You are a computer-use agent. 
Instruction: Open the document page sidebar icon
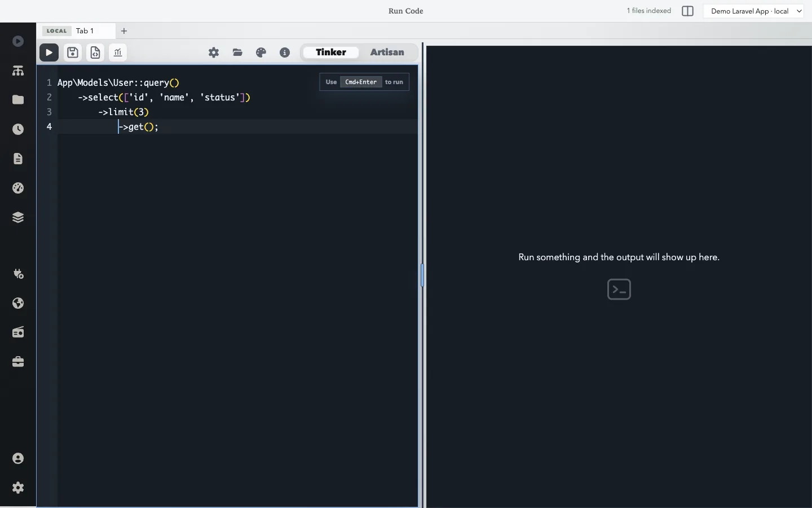18,159
